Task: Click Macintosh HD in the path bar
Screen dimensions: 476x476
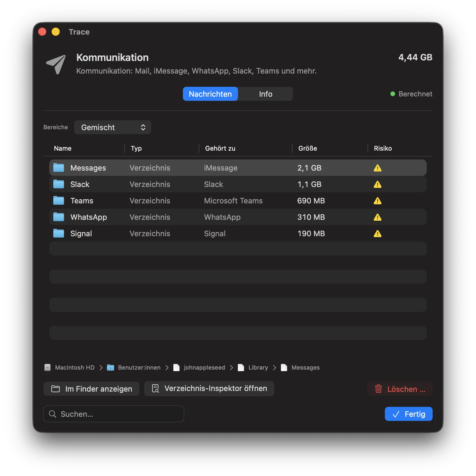Action: pyautogui.click(x=75, y=368)
